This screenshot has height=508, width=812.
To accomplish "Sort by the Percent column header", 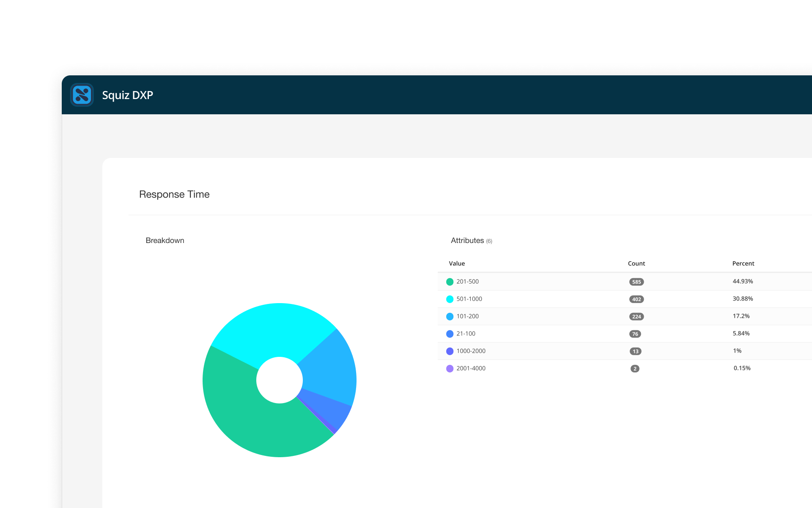I will coord(743,263).
